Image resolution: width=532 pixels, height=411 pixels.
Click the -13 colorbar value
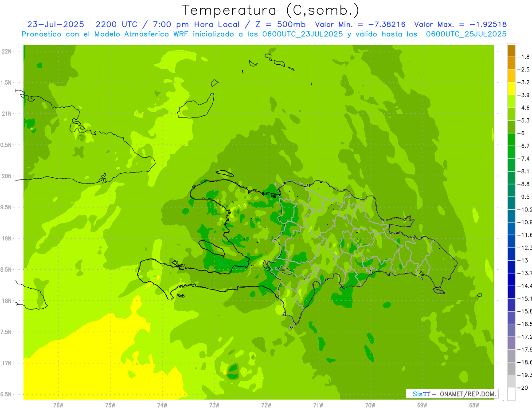pos(522,260)
